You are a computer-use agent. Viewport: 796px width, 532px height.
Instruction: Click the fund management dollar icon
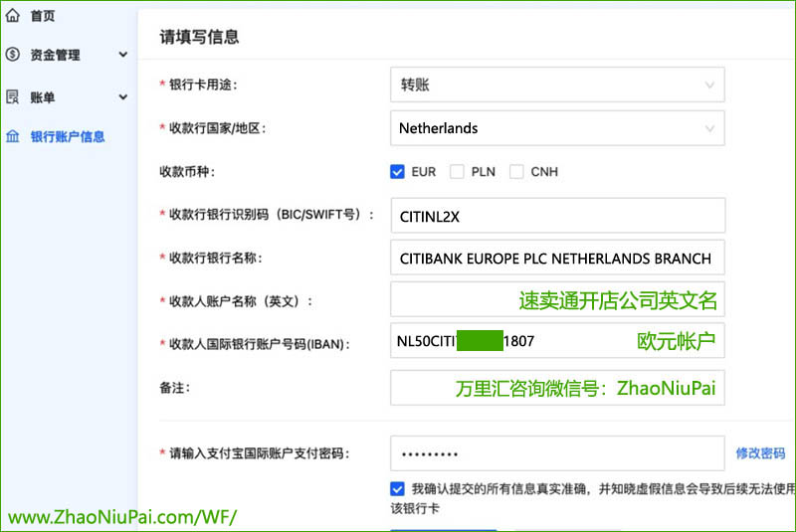click(x=13, y=55)
